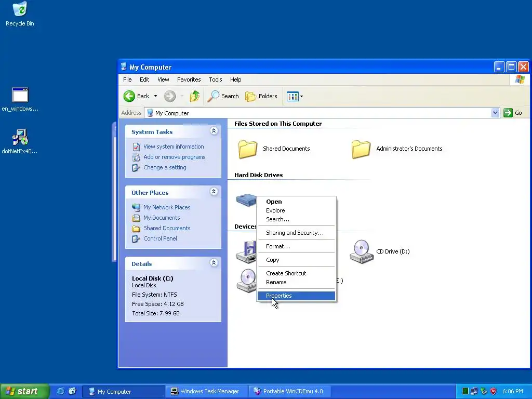
Task: Select the dotNetFx40 installer desktop icon
Action: 20,137
